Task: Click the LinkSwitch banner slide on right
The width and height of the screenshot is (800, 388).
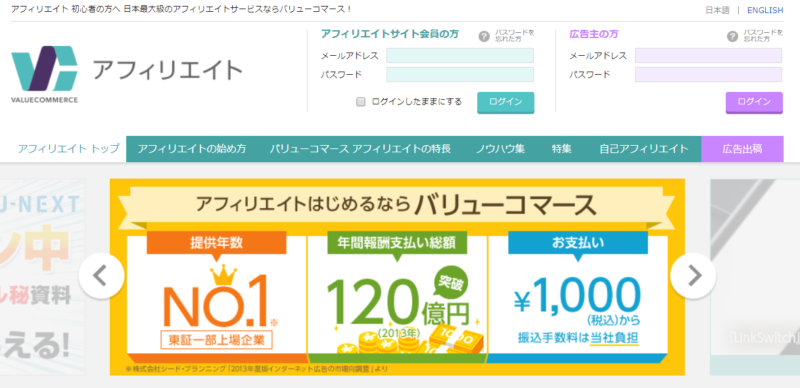Action: pos(755,277)
